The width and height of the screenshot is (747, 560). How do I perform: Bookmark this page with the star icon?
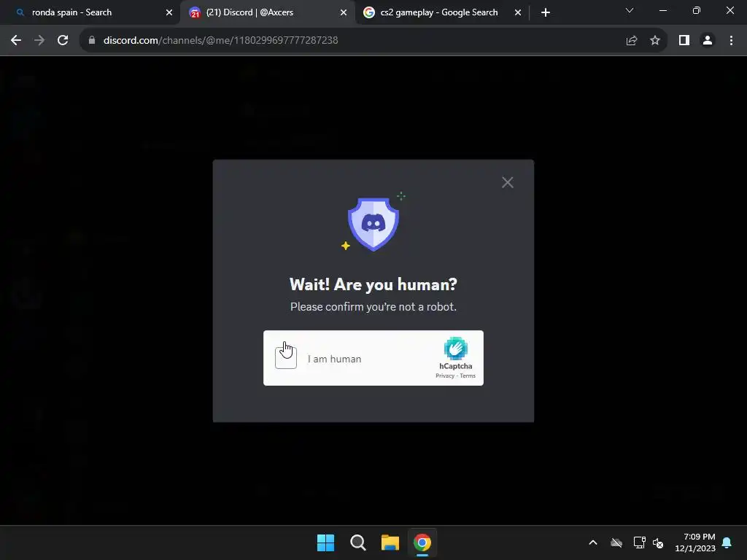pos(655,40)
